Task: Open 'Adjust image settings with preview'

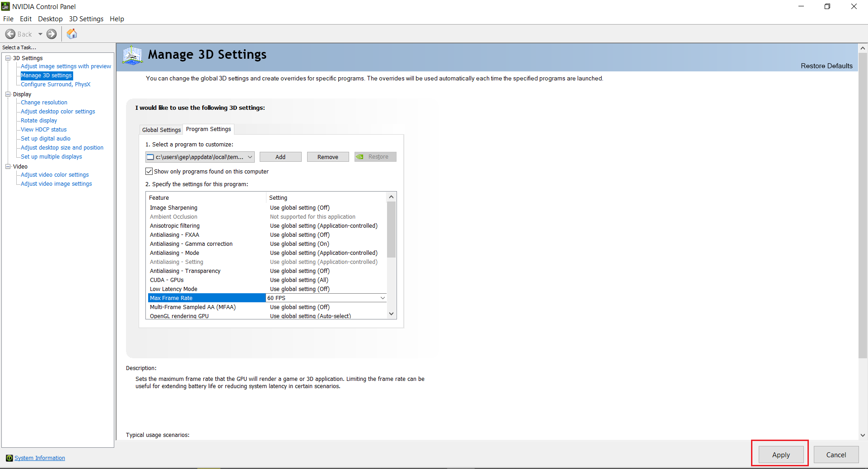Action: (66, 66)
